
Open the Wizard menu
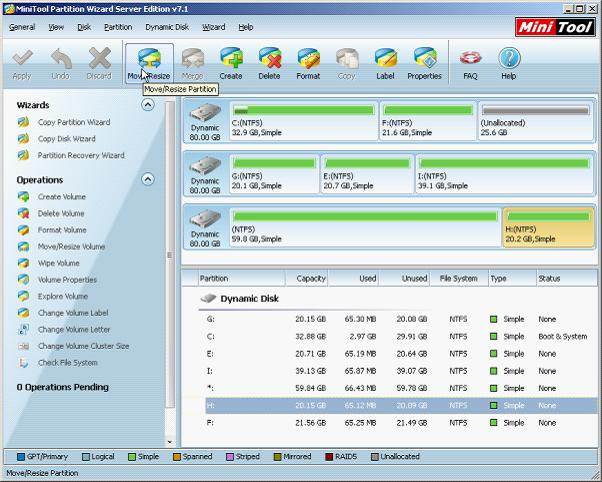tap(213, 27)
